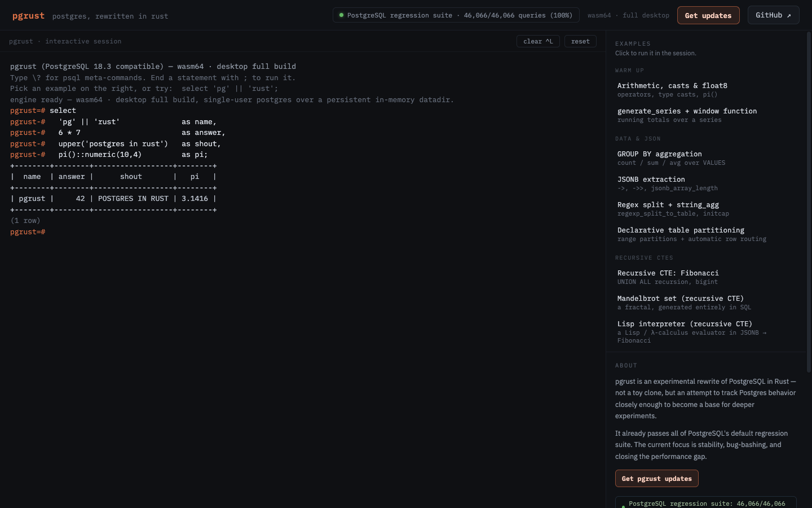Click the WARM UP section label
The height and width of the screenshot is (508, 812).
click(x=629, y=70)
